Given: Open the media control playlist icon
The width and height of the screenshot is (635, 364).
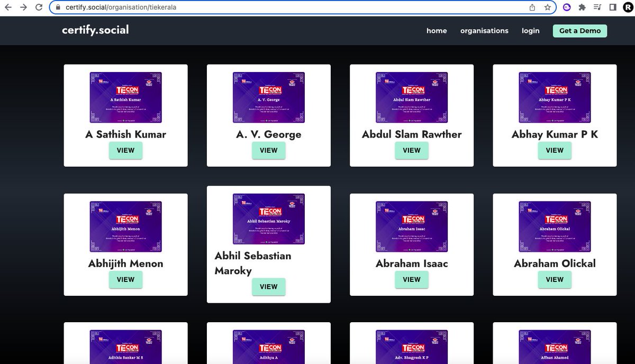Looking at the screenshot, I should tap(597, 7).
